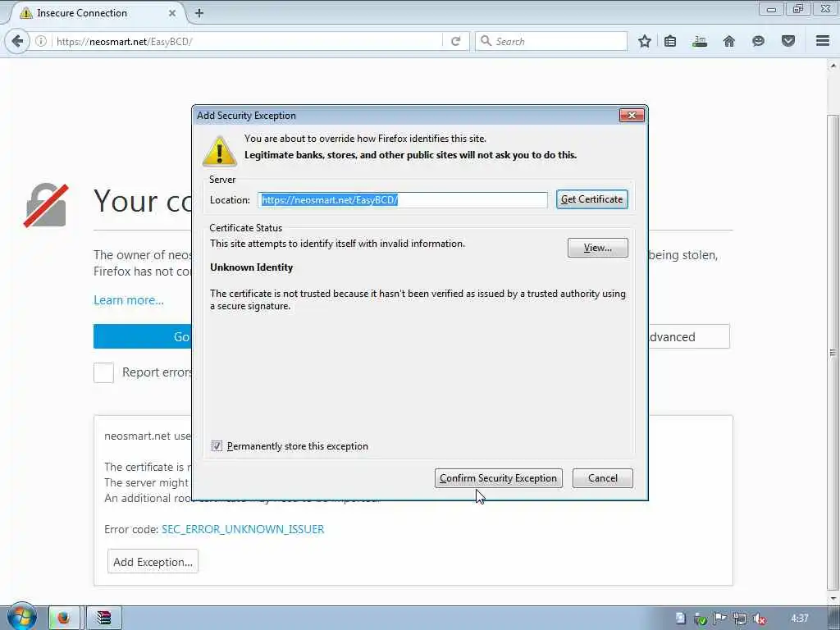This screenshot has height=630, width=840.
Task: Bookmark this page with the star icon
Action: click(645, 41)
